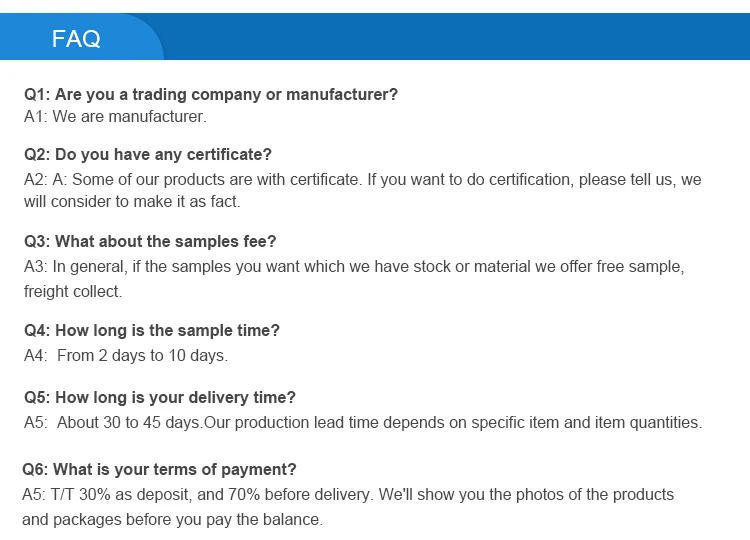Select the Q1 trading company or manufacturer question

coord(211,95)
